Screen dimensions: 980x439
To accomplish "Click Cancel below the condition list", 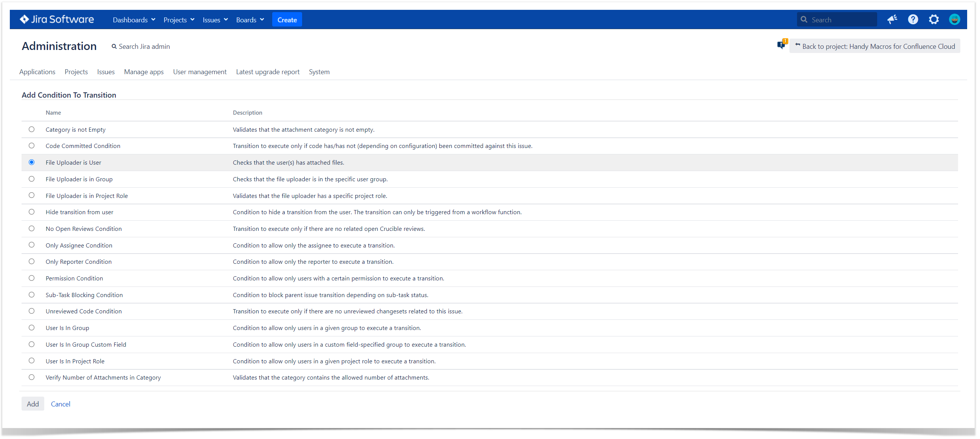I will tap(60, 403).
